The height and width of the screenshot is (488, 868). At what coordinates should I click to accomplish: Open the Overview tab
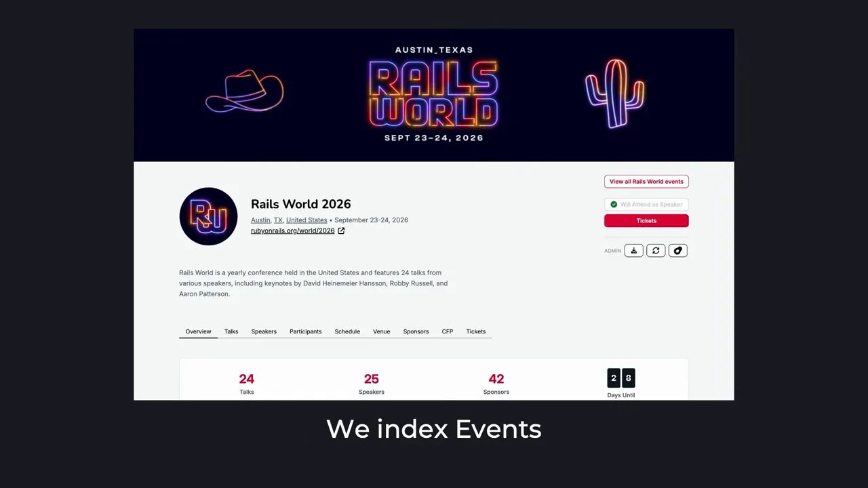point(198,331)
